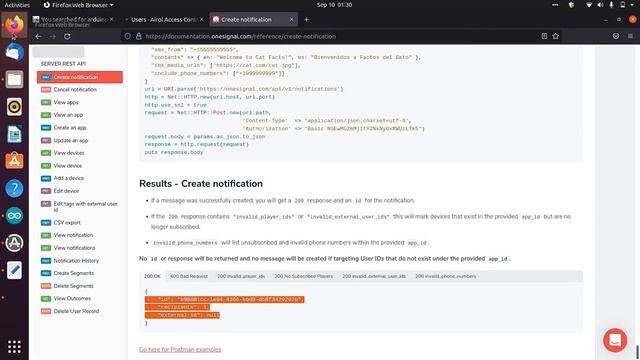This screenshot has width=640, height=360.
Task: Click the clock showing Sep 10 01:30
Action: click(334, 5)
